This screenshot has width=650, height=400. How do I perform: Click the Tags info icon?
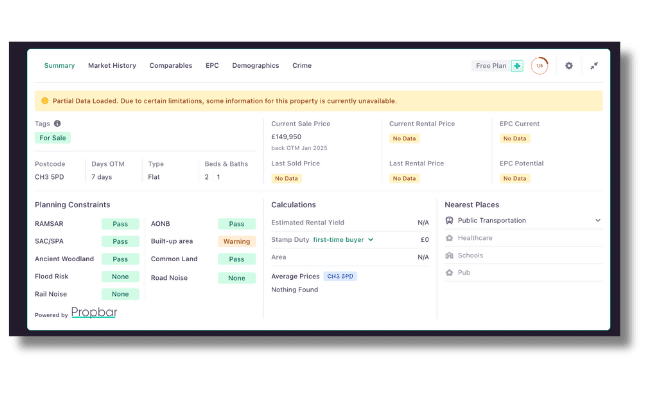click(57, 124)
